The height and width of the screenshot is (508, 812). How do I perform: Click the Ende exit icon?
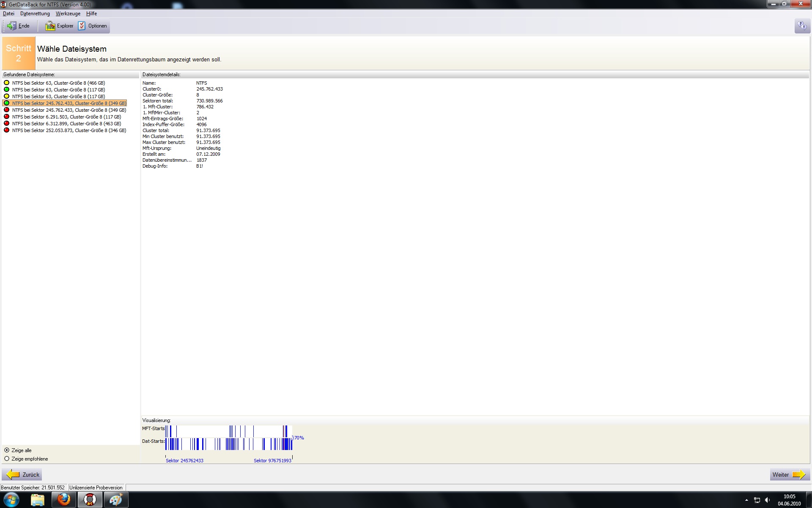pos(11,26)
